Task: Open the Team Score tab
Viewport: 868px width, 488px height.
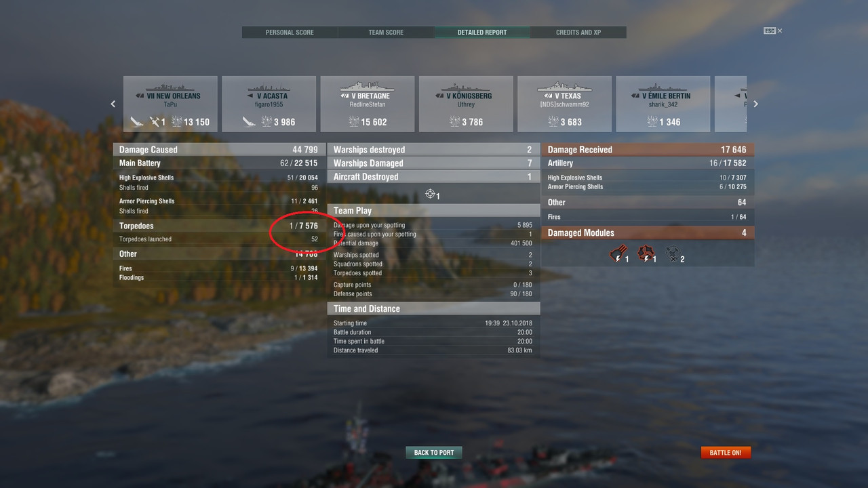Action: (386, 33)
